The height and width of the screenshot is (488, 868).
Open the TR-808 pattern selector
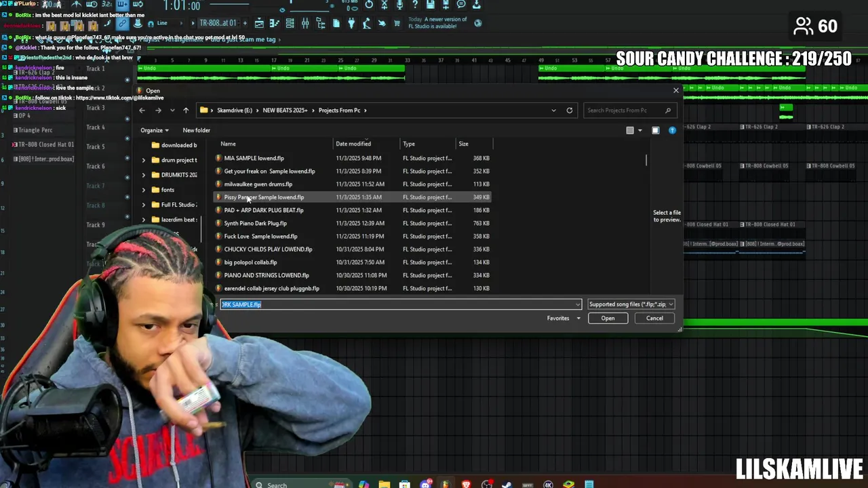point(218,23)
